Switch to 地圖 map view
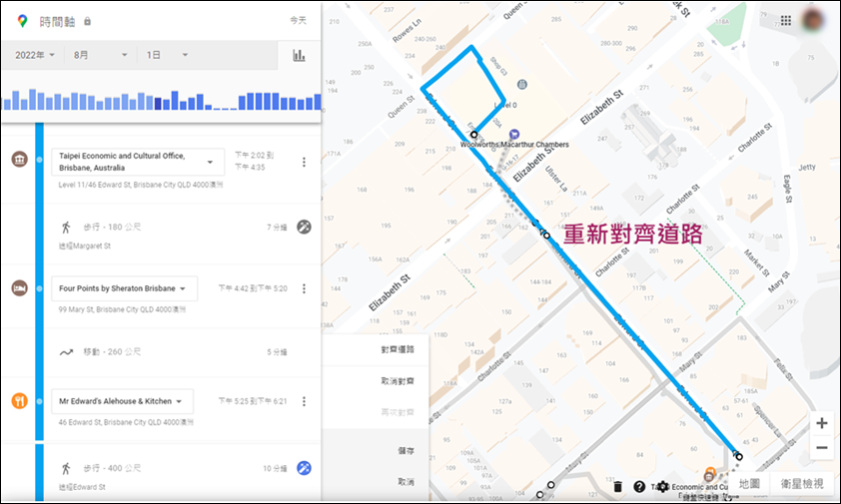 tap(749, 484)
